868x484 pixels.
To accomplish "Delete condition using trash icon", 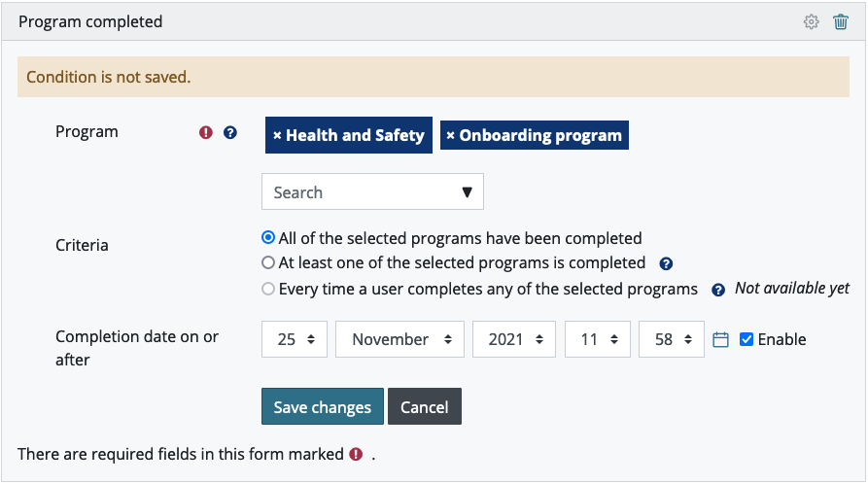I will (x=841, y=21).
